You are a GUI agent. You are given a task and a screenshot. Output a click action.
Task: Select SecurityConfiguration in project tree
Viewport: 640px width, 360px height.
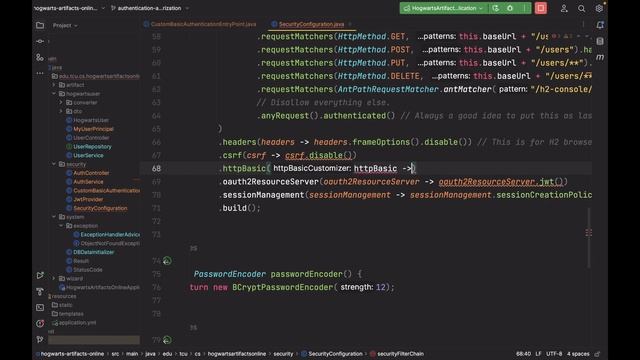pyautogui.click(x=100, y=208)
